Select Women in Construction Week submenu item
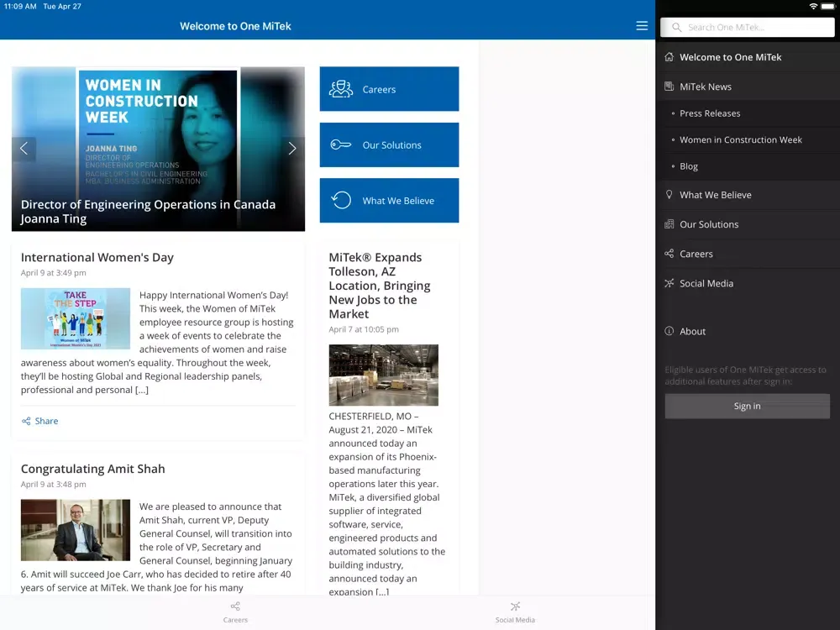Viewport: 840px width, 630px height. tap(748, 139)
